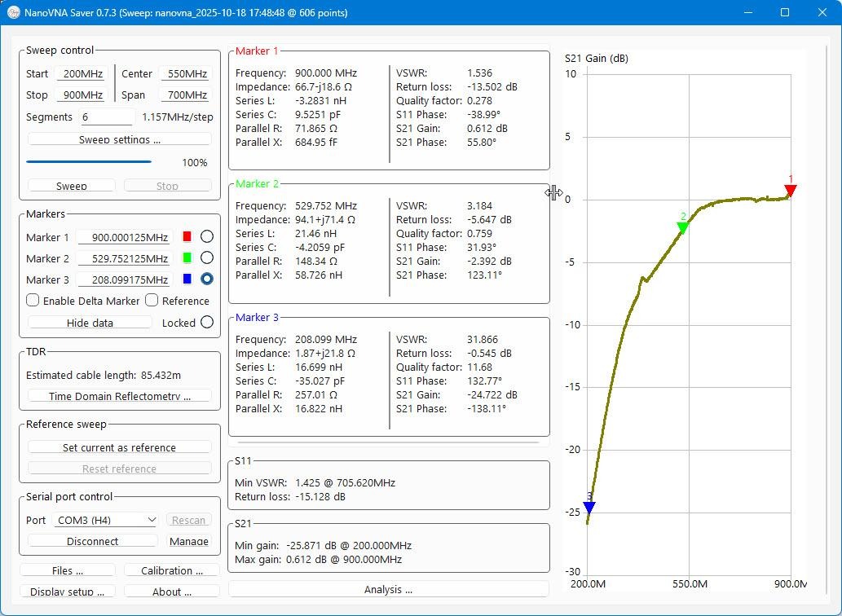Click the Rescan ports button
Screen dimensions: 842x616
[188, 520]
